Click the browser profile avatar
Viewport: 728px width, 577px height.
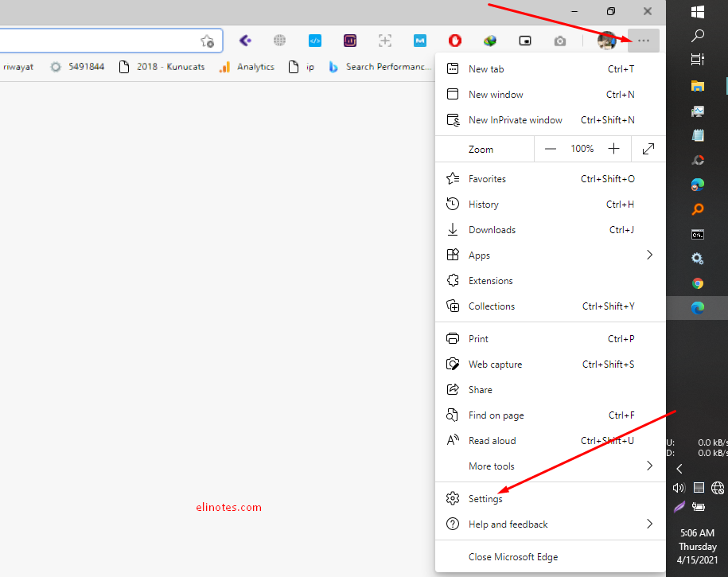pos(607,41)
